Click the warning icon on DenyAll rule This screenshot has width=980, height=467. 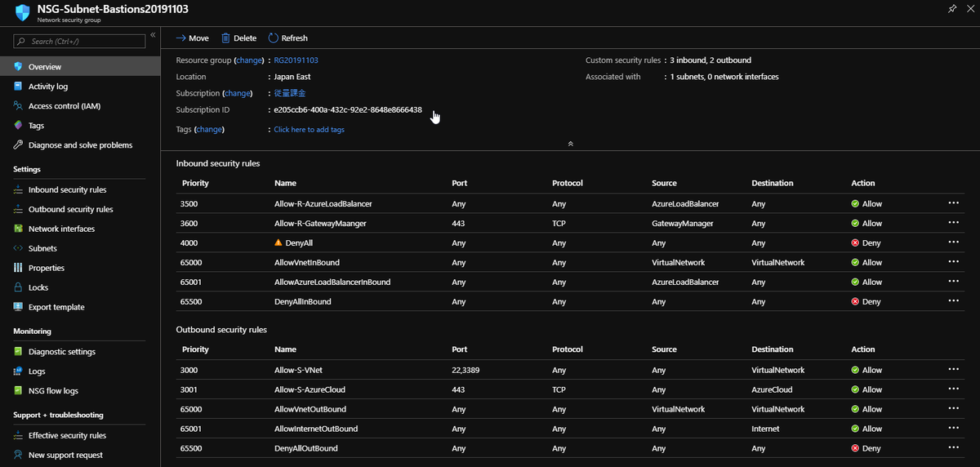[278, 242]
